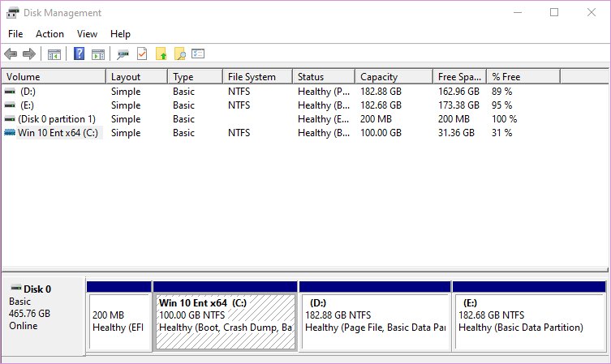Viewport: 611px width, 364px height.
Task: Open the File menu
Action: (x=15, y=34)
